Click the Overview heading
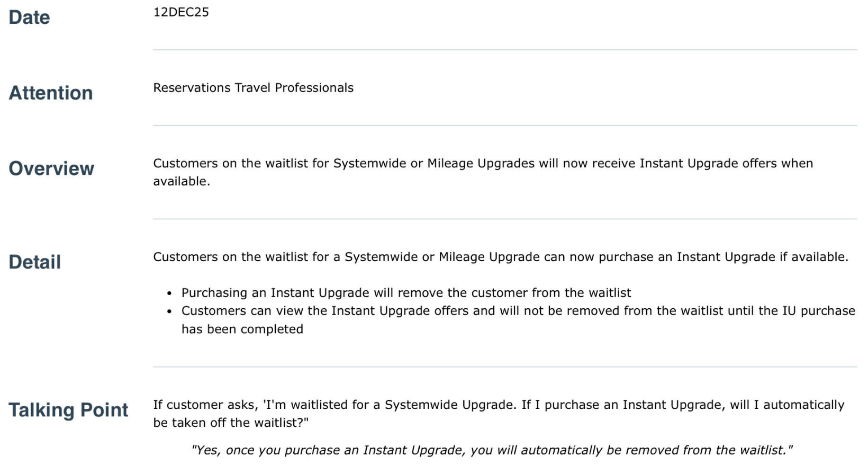The image size is (868, 473). 51,168
